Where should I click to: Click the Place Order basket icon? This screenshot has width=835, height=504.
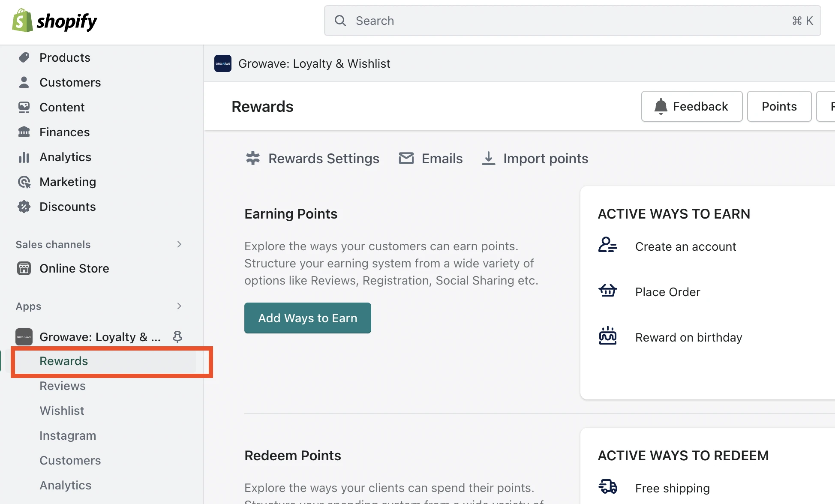click(x=608, y=291)
